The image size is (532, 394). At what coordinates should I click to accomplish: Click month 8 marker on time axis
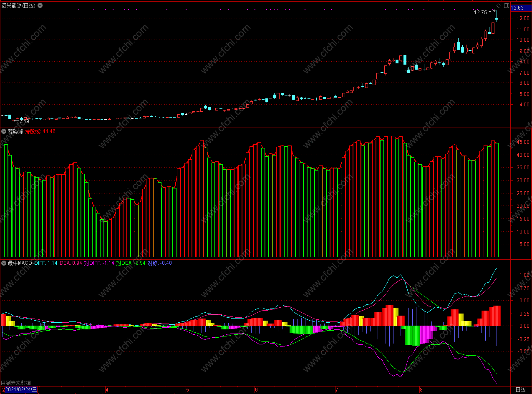pos(421,390)
